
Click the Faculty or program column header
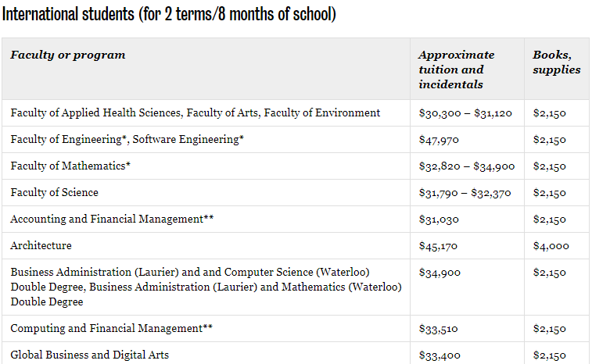click(68, 55)
